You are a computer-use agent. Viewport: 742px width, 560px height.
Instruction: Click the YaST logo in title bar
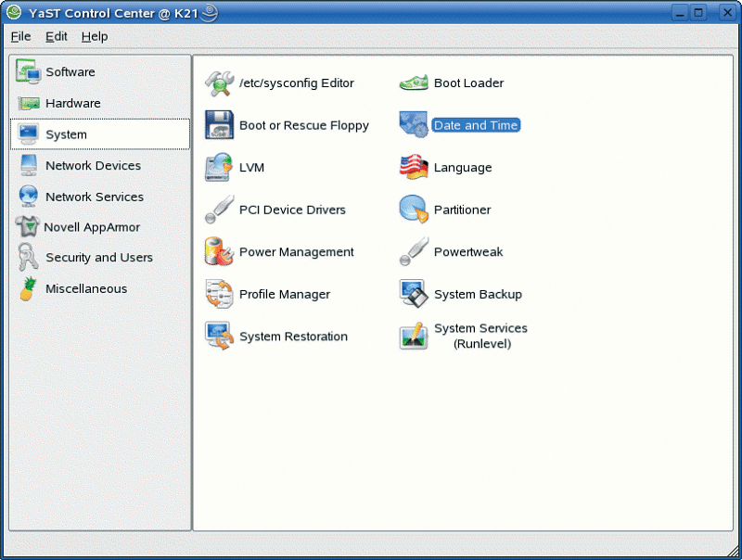tap(14, 12)
